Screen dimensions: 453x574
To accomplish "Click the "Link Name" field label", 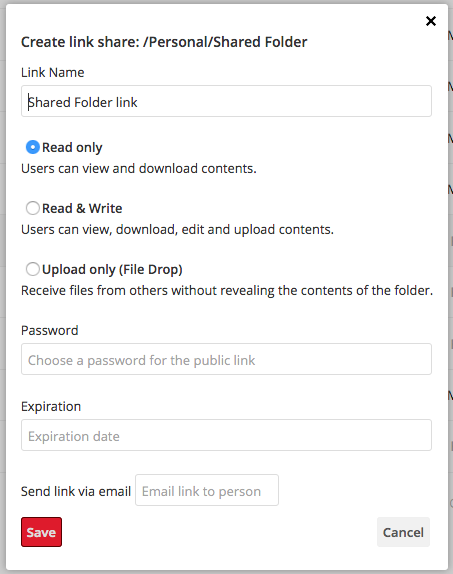I will click(x=53, y=72).
